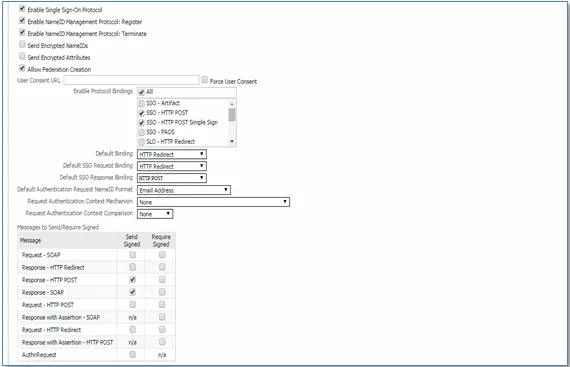Uncheck SSO - HTTP POST Simple Sign
This screenshot has height=367, width=570.
pyautogui.click(x=142, y=123)
